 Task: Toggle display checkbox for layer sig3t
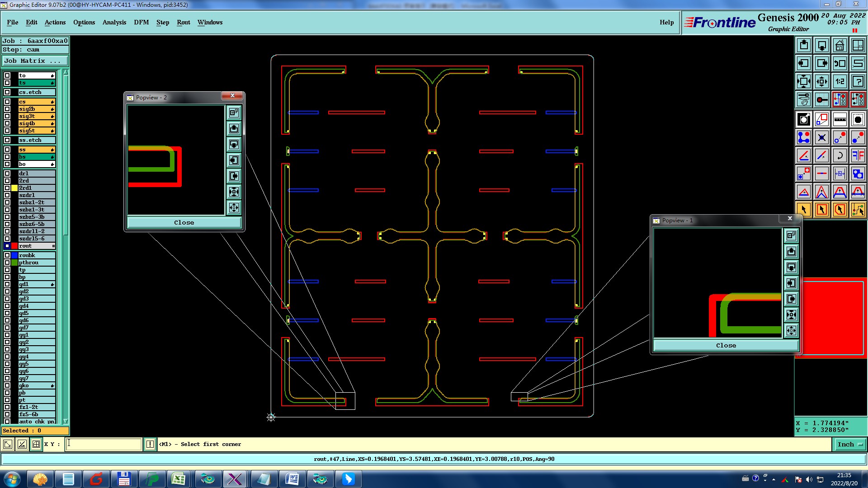(x=7, y=116)
